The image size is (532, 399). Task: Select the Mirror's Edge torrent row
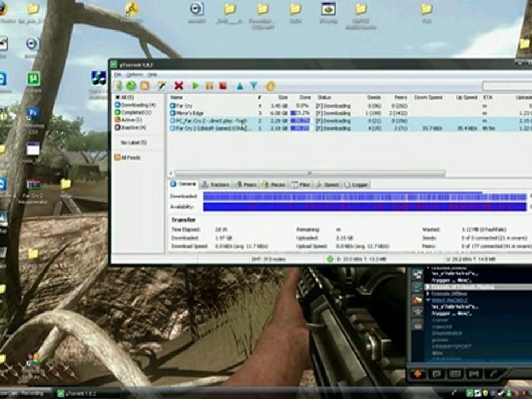click(x=350, y=113)
